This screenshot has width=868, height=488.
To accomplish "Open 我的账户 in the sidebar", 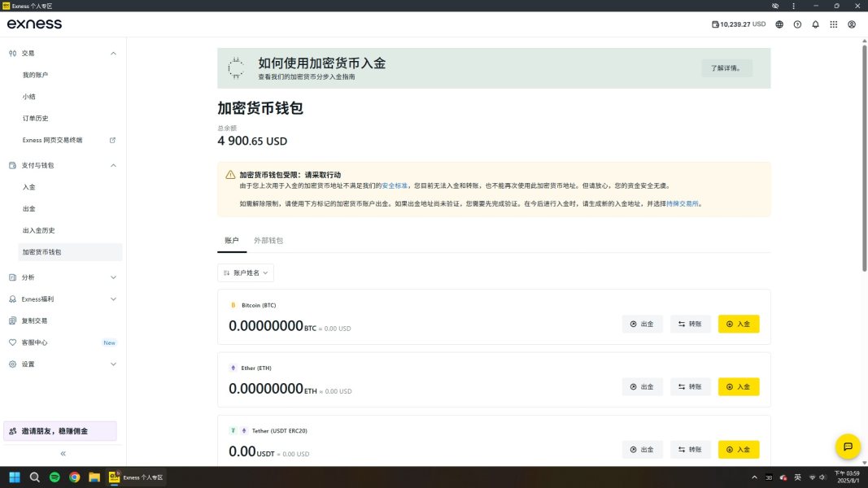I will tap(35, 75).
